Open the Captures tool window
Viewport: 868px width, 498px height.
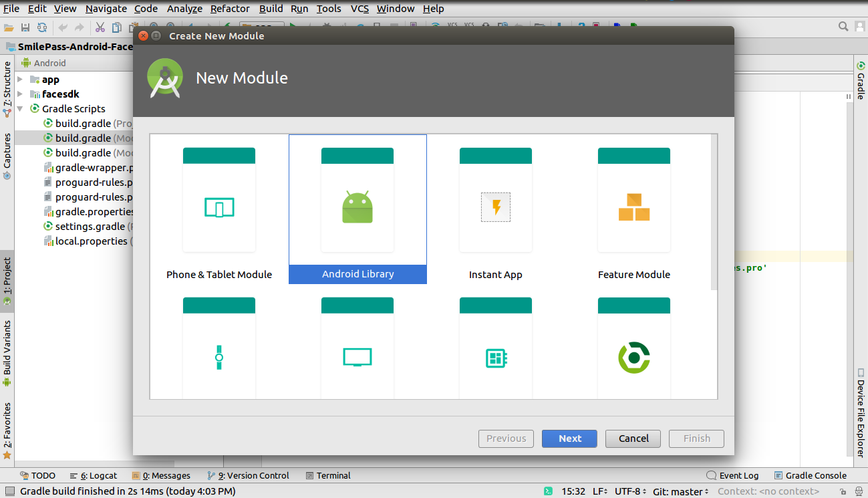pyautogui.click(x=7, y=156)
